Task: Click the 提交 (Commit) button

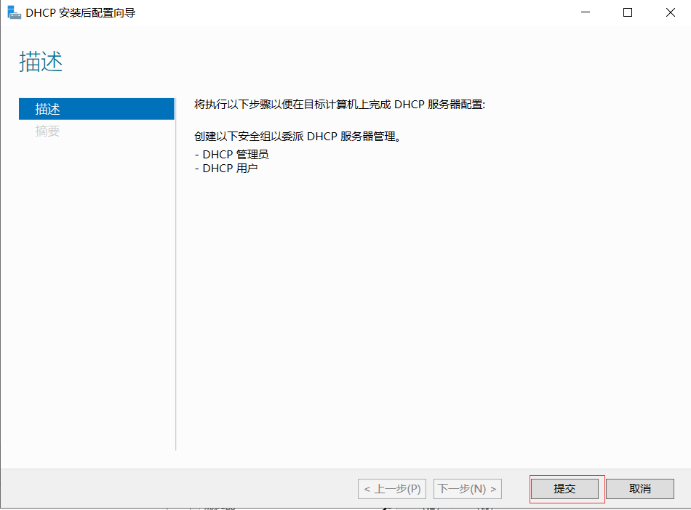Action: point(565,488)
